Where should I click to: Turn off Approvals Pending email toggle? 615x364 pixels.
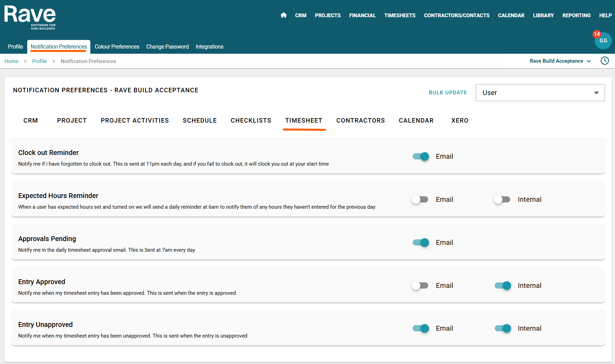coord(421,242)
